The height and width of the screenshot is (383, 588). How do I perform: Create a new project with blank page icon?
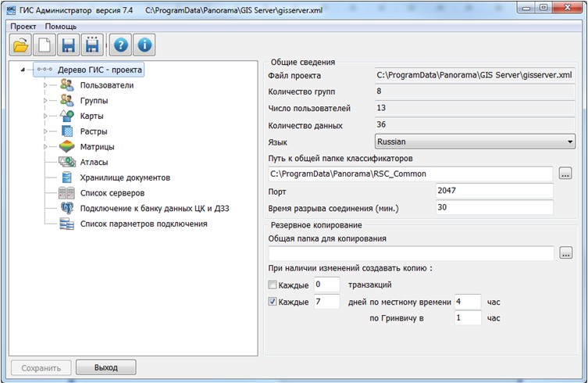click(x=45, y=45)
